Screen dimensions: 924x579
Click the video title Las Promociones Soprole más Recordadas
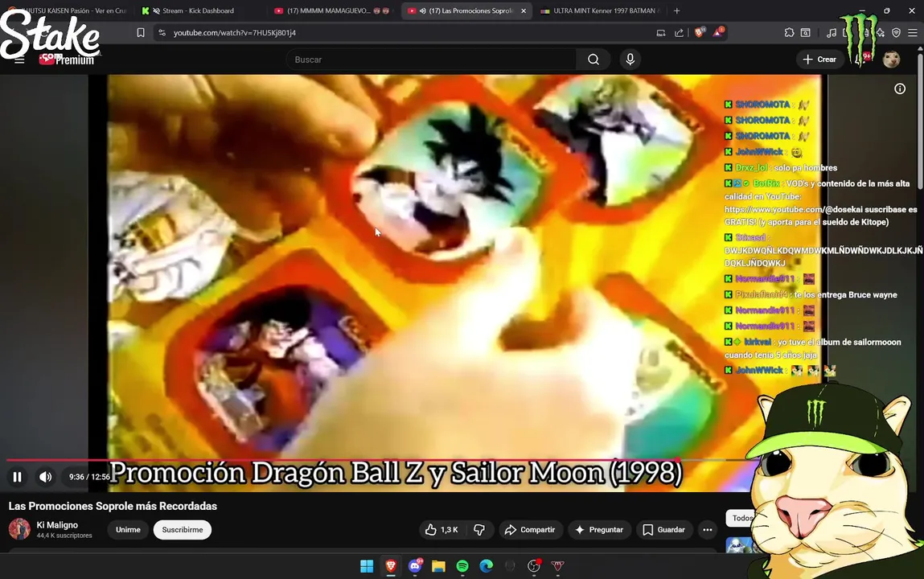tap(113, 506)
